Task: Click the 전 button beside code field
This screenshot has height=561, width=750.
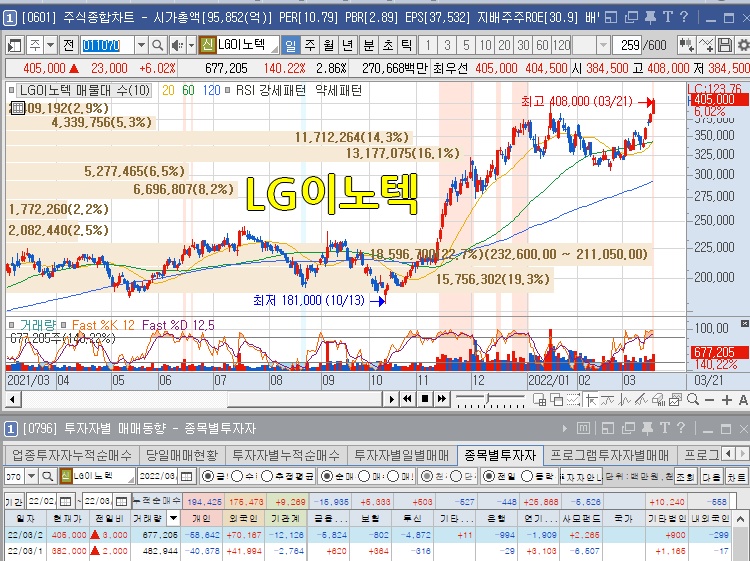Action: click(68, 46)
